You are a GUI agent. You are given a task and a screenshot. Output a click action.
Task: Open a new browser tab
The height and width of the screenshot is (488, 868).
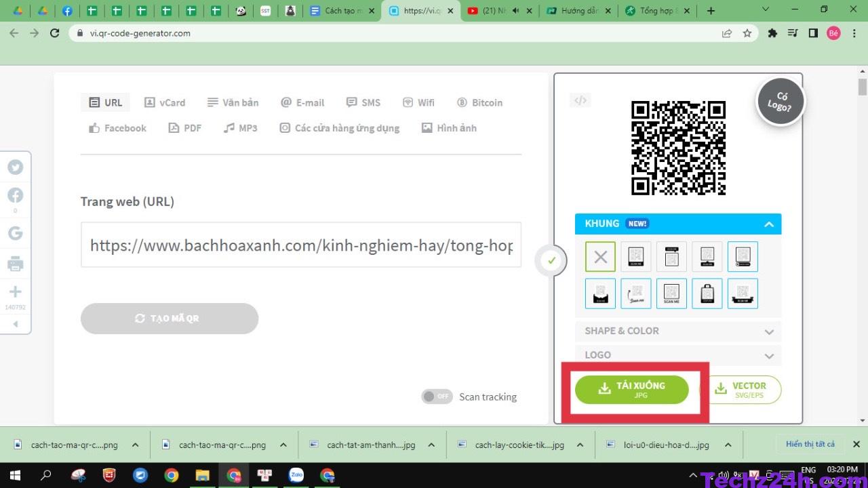pos(711,11)
